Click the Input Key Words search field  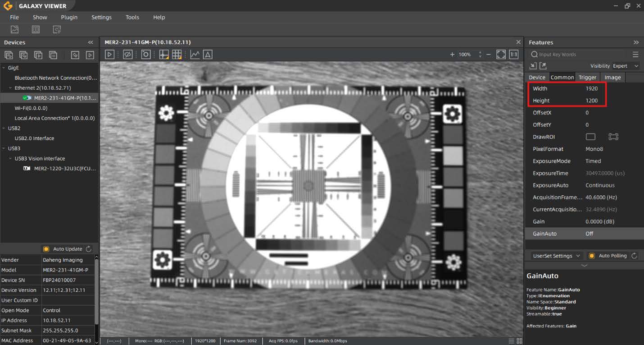pyautogui.click(x=581, y=55)
